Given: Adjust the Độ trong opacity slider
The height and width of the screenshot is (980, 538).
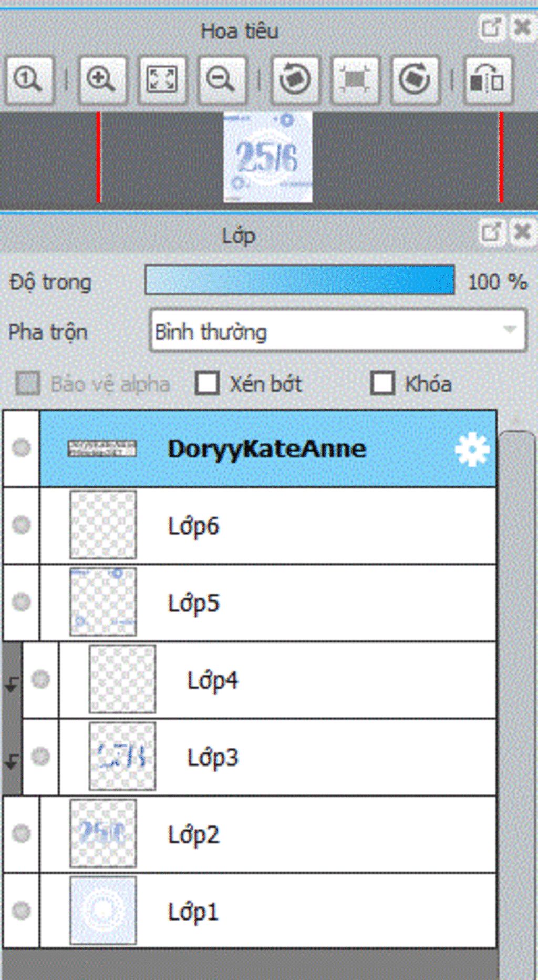Looking at the screenshot, I should coord(299,280).
